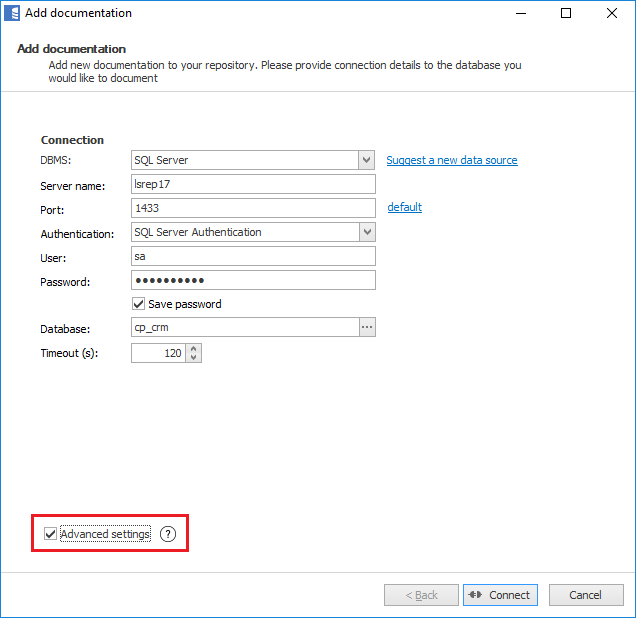
Task: Open the Authentication dropdown
Action: tap(367, 232)
